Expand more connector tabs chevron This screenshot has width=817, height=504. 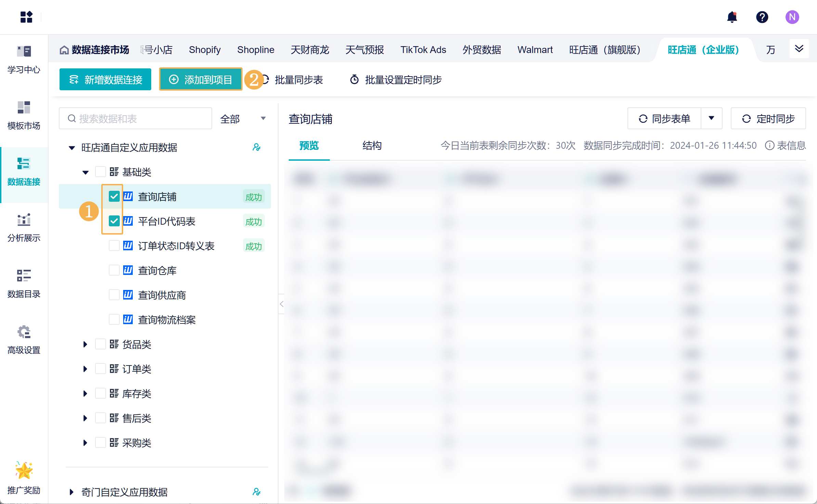click(x=799, y=49)
